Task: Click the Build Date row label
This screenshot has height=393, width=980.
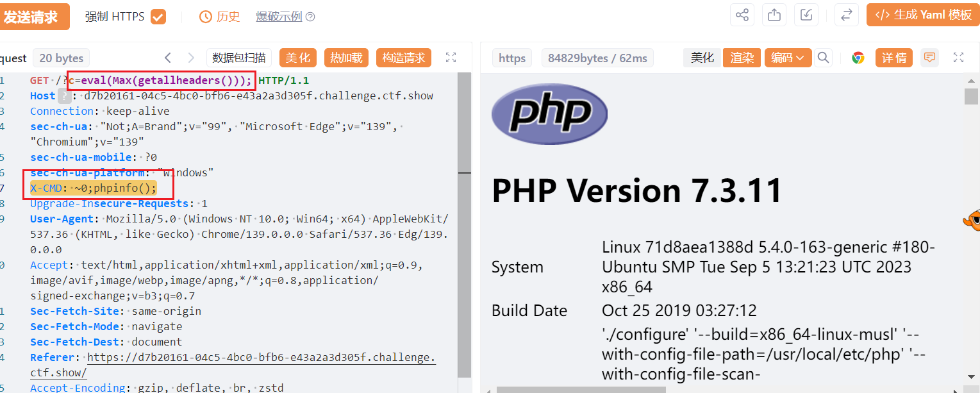Action: point(529,310)
